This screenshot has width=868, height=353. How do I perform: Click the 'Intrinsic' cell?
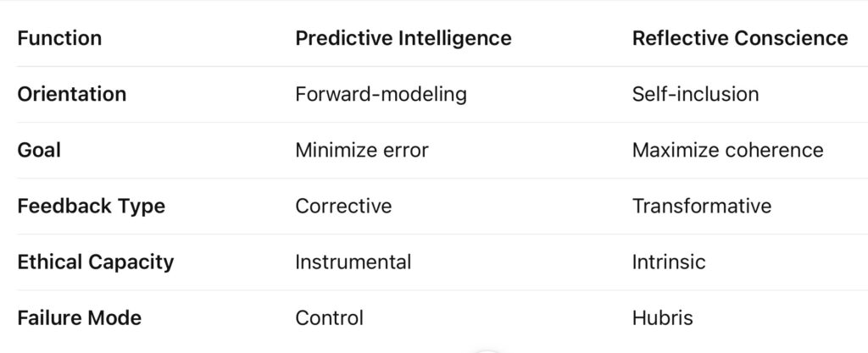tap(668, 262)
